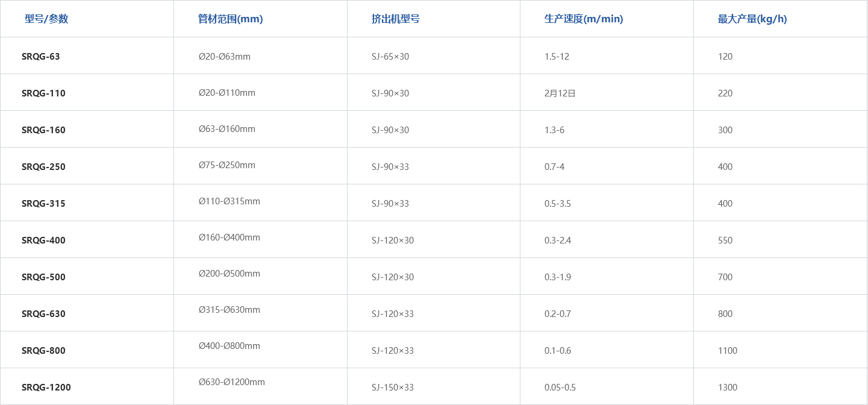
Task: Click the 最大产量(kg/h) column header
Action: pos(752,19)
